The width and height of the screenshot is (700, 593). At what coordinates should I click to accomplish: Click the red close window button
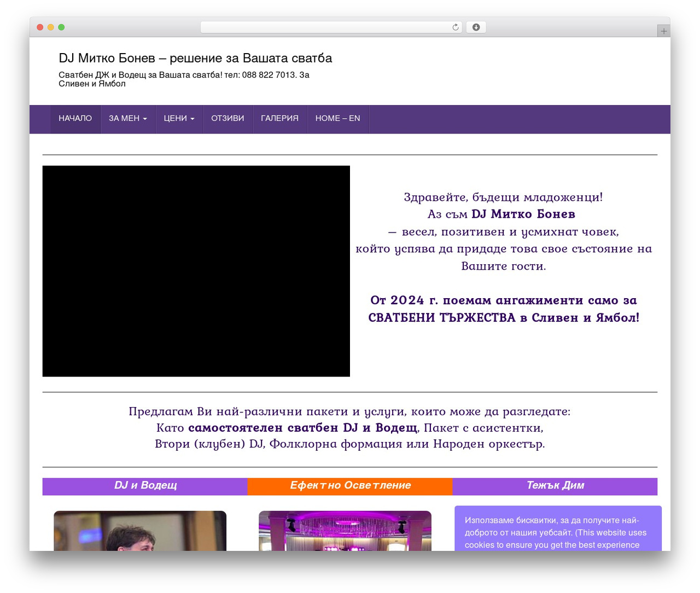[x=40, y=27]
